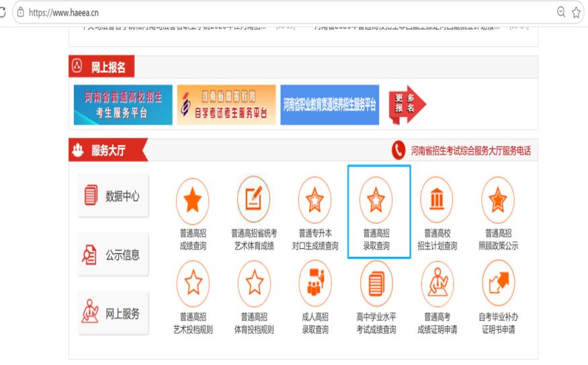Click 河南省招生考试综合服务大厅服务电话 link
The width and height of the screenshot is (588, 365).
coord(470,151)
